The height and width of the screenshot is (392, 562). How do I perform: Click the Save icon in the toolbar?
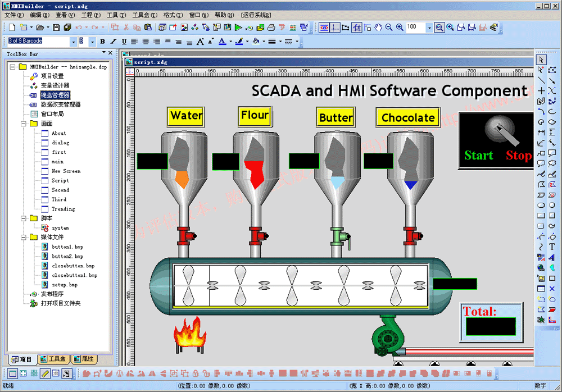(x=56, y=27)
